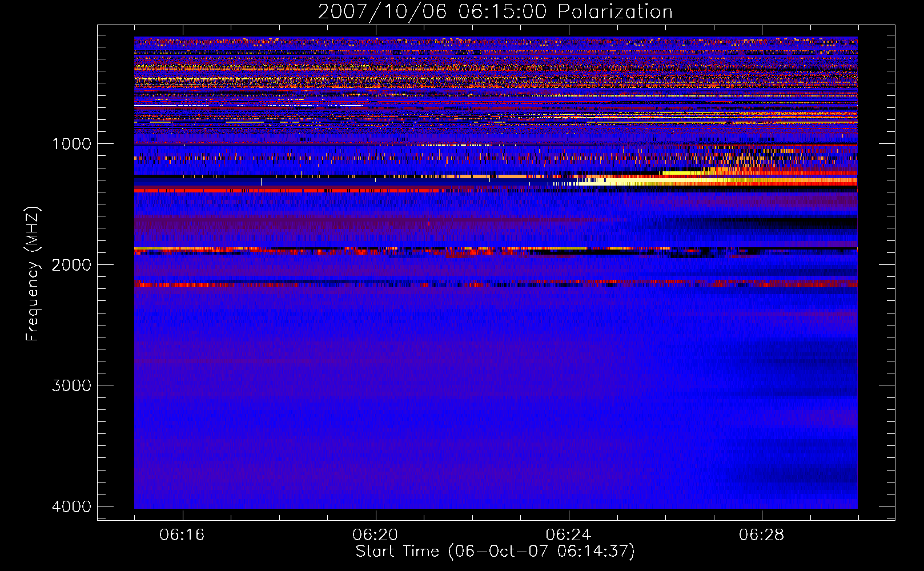Image resolution: width=924 pixels, height=571 pixels.
Task: Click the 06:24 time tick label
Action: (x=568, y=535)
